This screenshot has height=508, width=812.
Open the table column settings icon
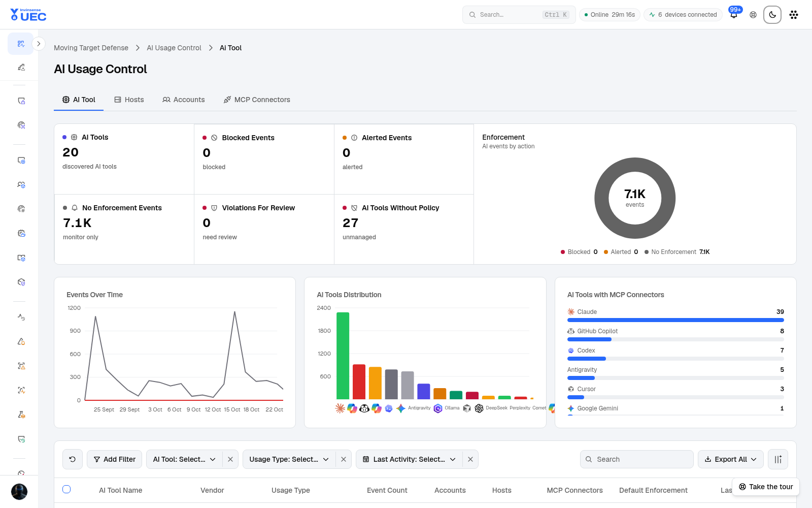coord(778,459)
